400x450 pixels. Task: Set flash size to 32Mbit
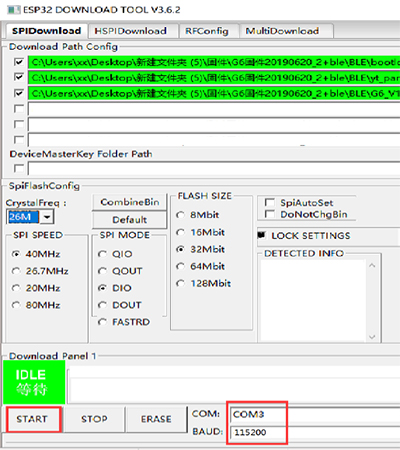(x=200, y=249)
